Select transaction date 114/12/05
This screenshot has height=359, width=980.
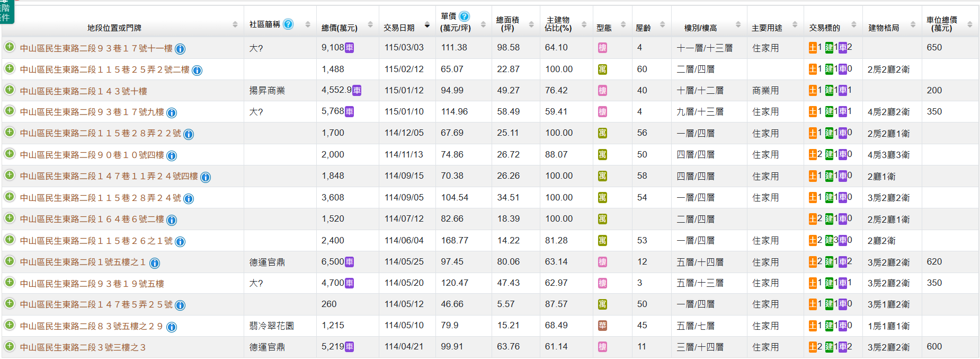[x=404, y=133]
